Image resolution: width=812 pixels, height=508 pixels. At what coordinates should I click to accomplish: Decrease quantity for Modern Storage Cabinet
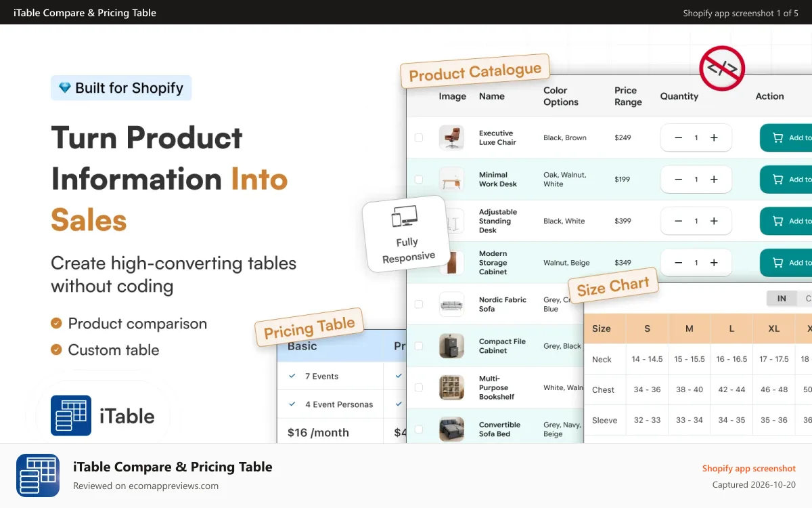pyautogui.click(x=678, y=263)
